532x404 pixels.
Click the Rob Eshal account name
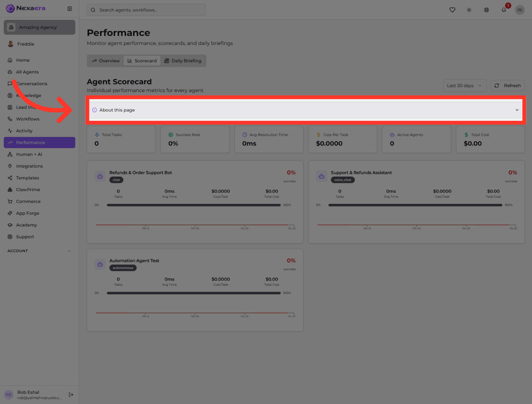coord(28,392)
